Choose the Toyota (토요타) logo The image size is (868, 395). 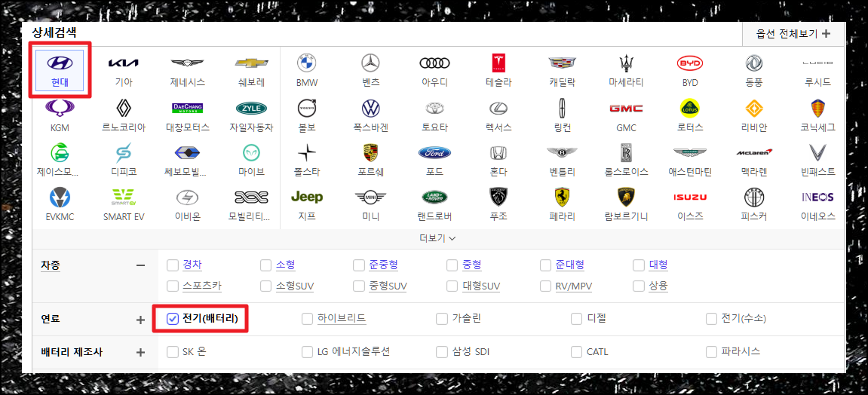pos(434,107)
